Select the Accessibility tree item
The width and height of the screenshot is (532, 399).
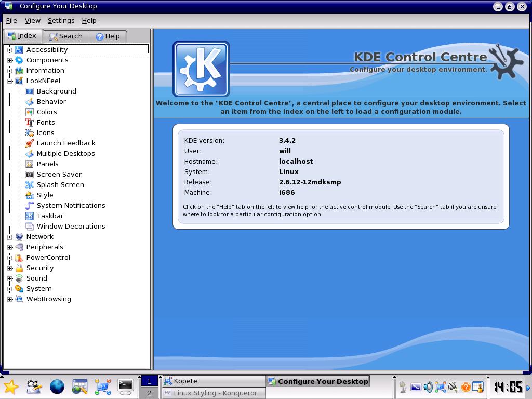[x=47, y=50]
